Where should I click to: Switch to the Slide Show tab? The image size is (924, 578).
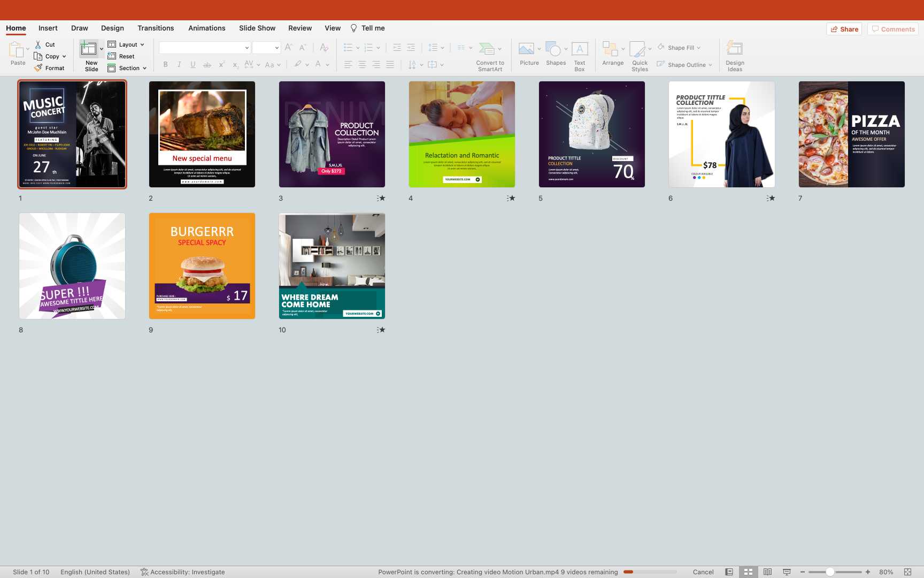pyautogui.click(x=257, y=28)
